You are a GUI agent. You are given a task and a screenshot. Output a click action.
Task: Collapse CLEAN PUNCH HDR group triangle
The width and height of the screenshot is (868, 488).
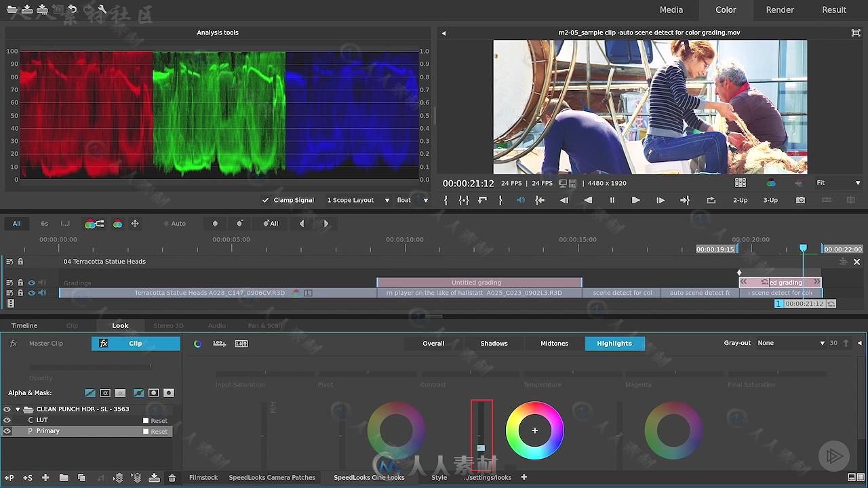[x=18, y=409]
